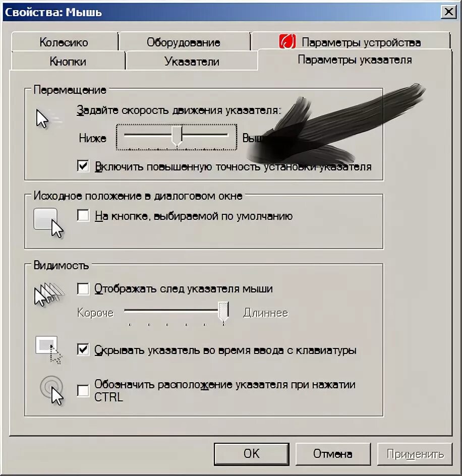The width and height of the screenshot is (462, 476).
Task: Open the Указатели tab
Action: pos(192,62)
